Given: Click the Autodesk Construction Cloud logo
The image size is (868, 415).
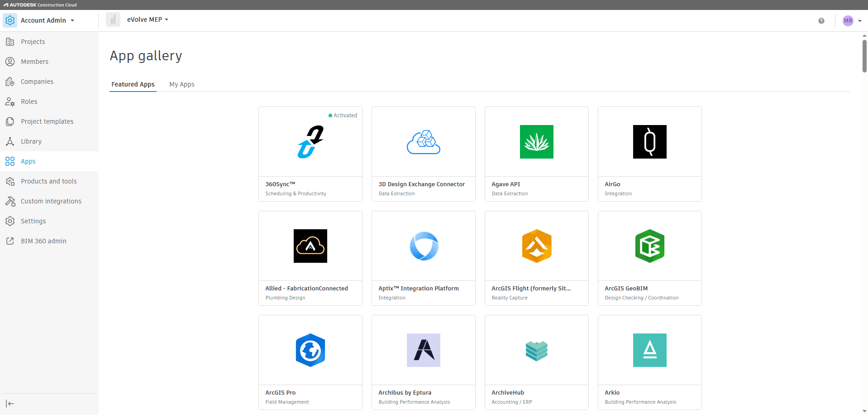Looking at the screenshot, I should coord(40,5).
